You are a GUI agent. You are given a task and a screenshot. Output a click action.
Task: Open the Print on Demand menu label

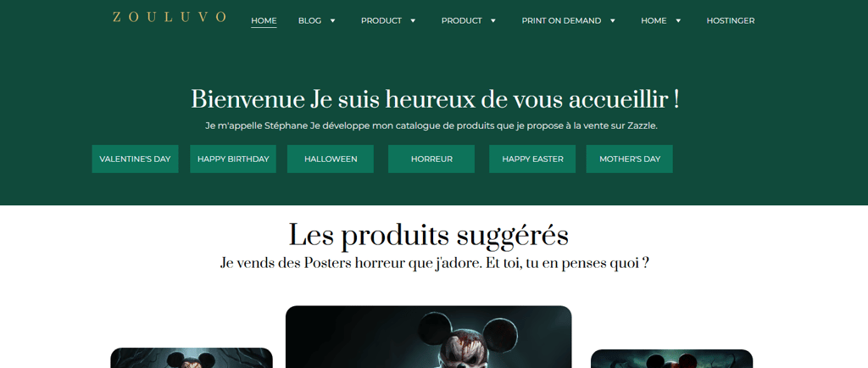pos(561,20)
